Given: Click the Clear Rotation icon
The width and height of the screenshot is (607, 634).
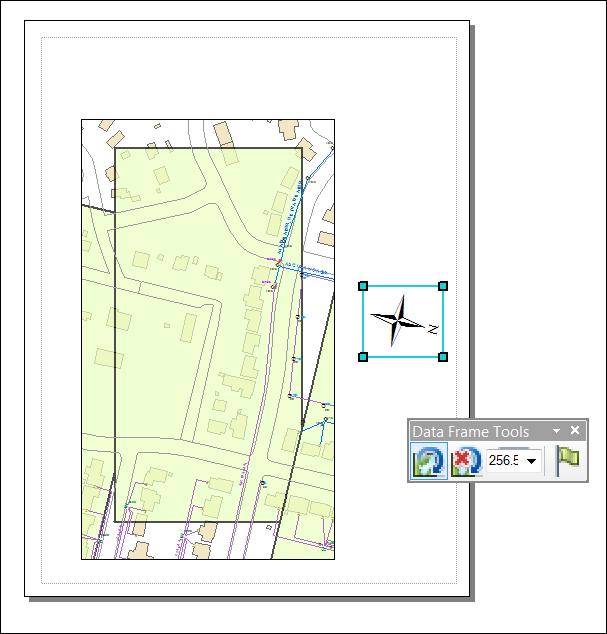Looking at the screenshot, I should coord(466,461).
